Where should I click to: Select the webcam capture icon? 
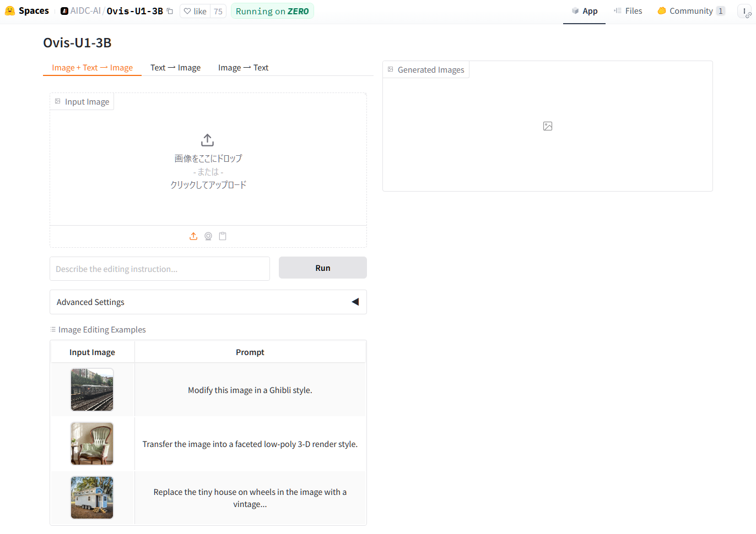tap(208, 236)
